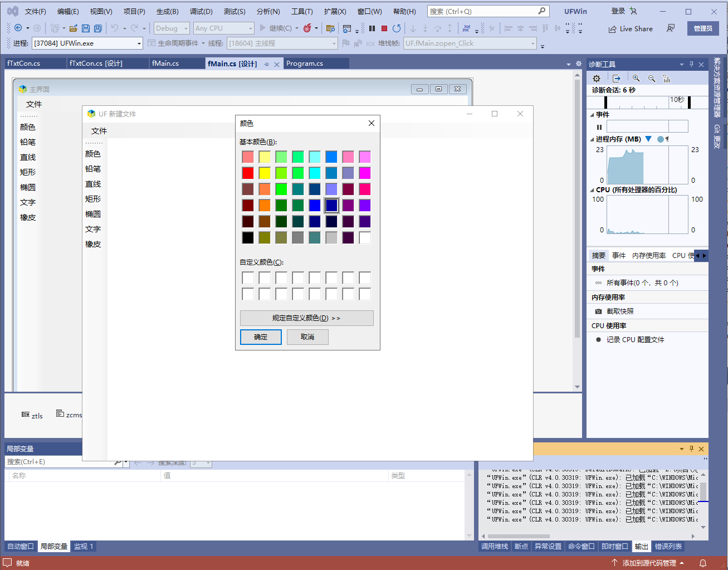Image resolution: width=728 pixels, height=570 pixels.
Task: Click the 取消 button in color dialog
Action: point(307,337)
